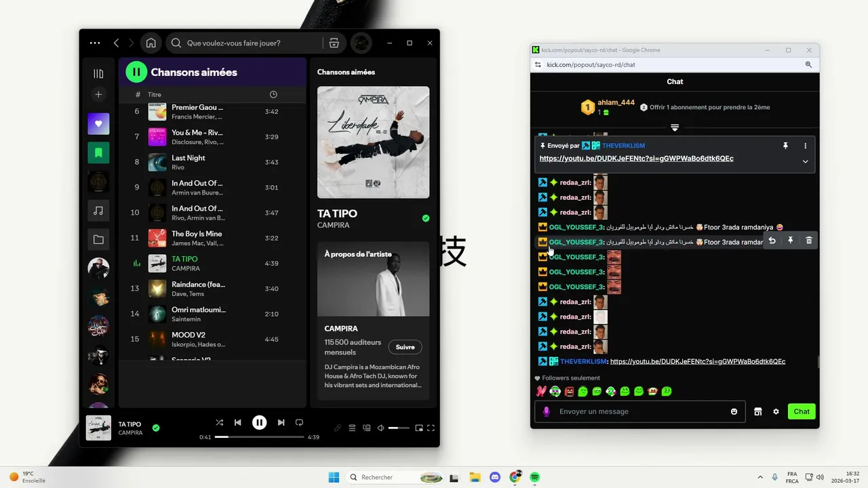Open connect to a device icon
Screen dimensions: 868x488
(367, 428)
